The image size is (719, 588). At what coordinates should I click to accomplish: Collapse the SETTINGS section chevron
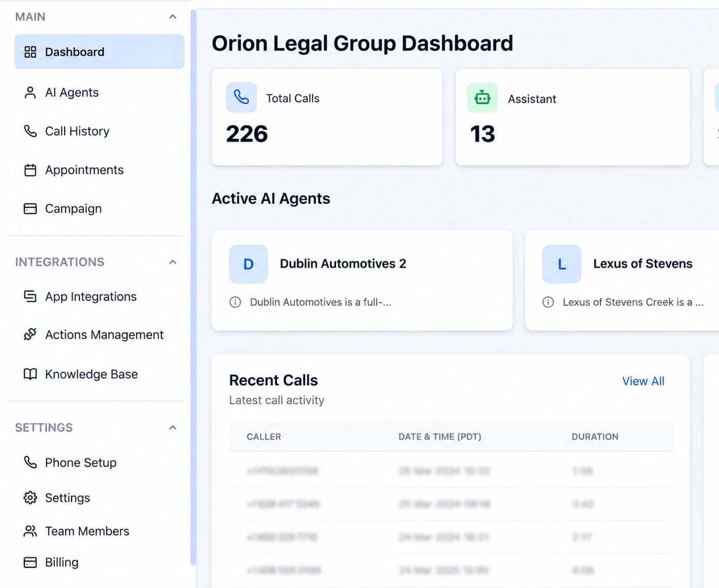(173, 428)
